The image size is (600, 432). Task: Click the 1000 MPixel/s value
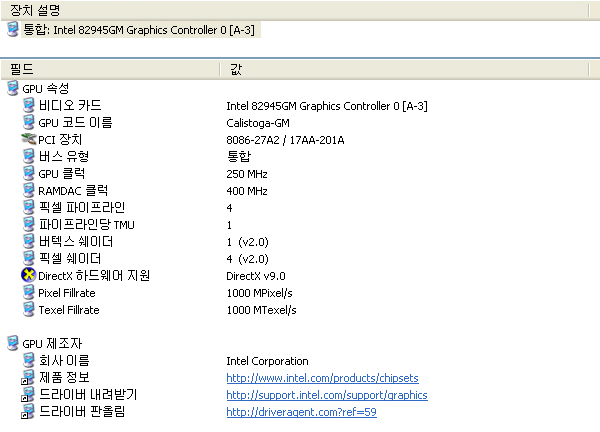click(x=259, y=293)
